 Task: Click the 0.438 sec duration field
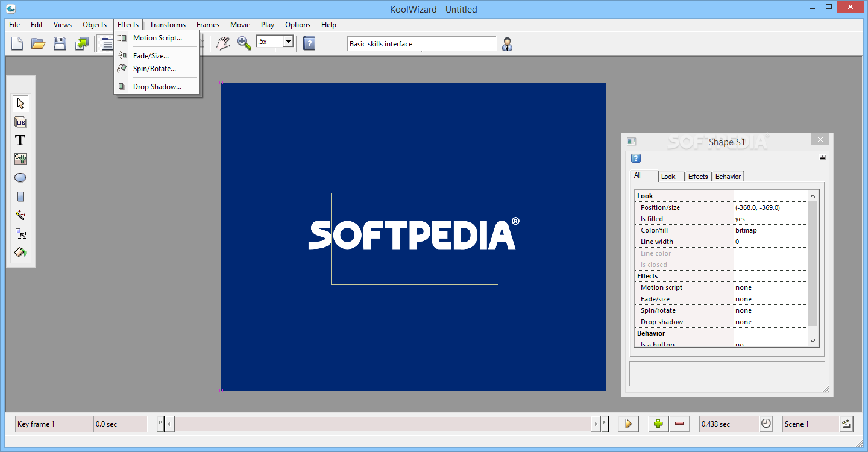729,424
